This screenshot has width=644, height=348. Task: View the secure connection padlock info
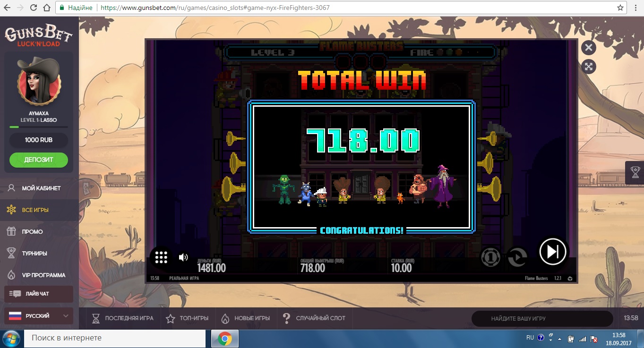(x=62, y=8)
